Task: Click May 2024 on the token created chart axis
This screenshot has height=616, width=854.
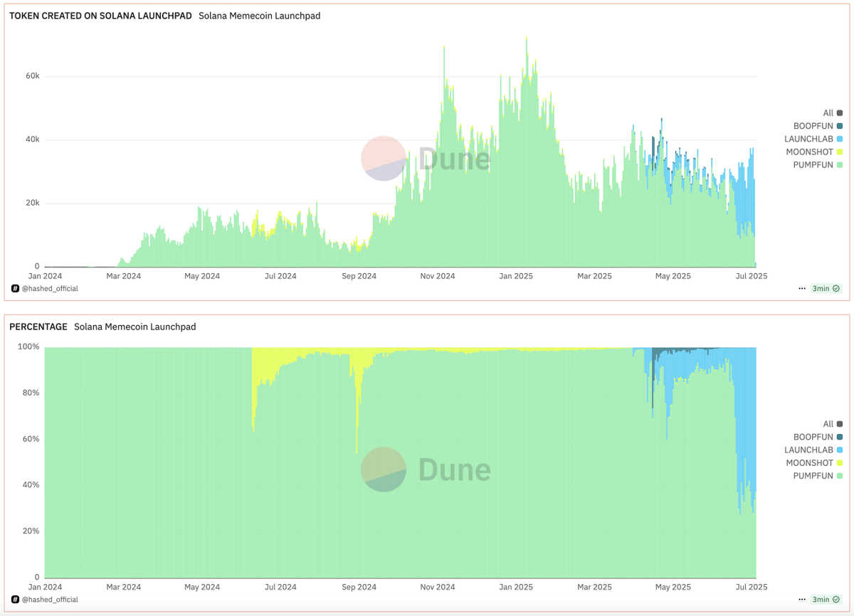Action: tap(202, 276)
